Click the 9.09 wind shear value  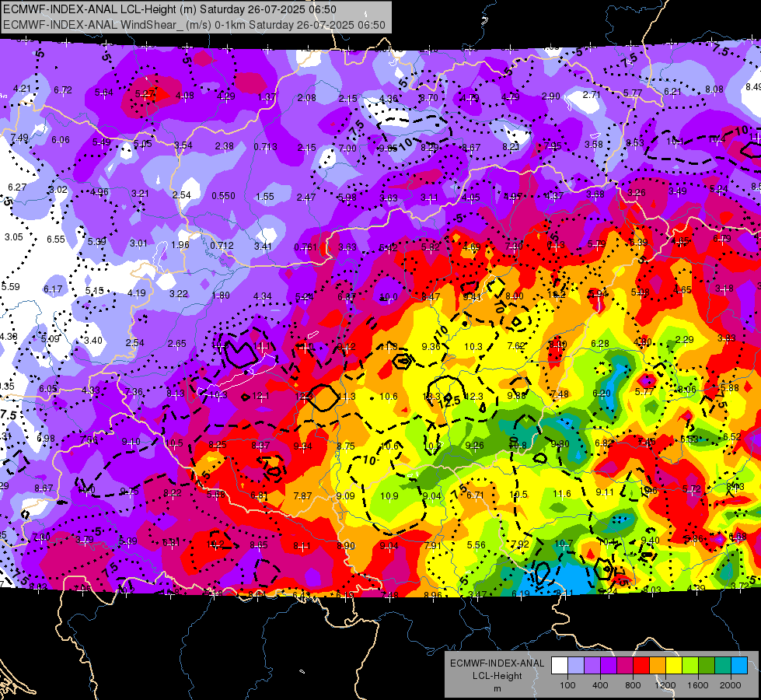pos(346,496)
